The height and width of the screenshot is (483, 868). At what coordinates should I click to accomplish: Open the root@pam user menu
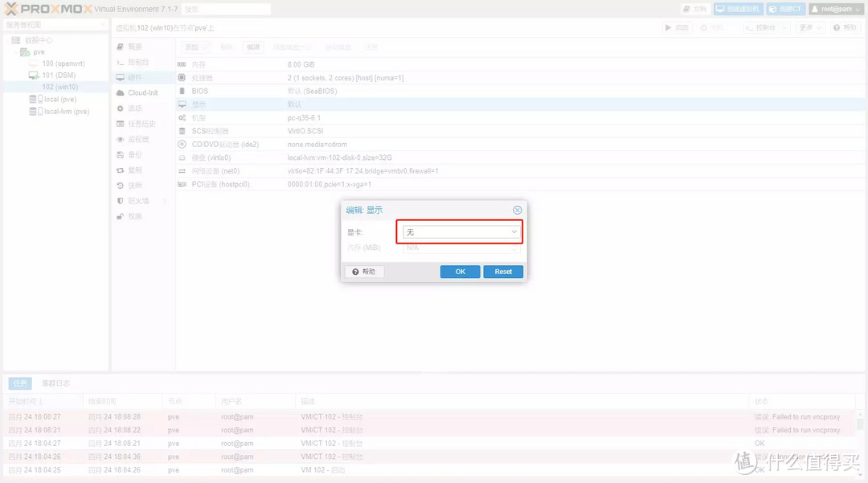[836, 9]
